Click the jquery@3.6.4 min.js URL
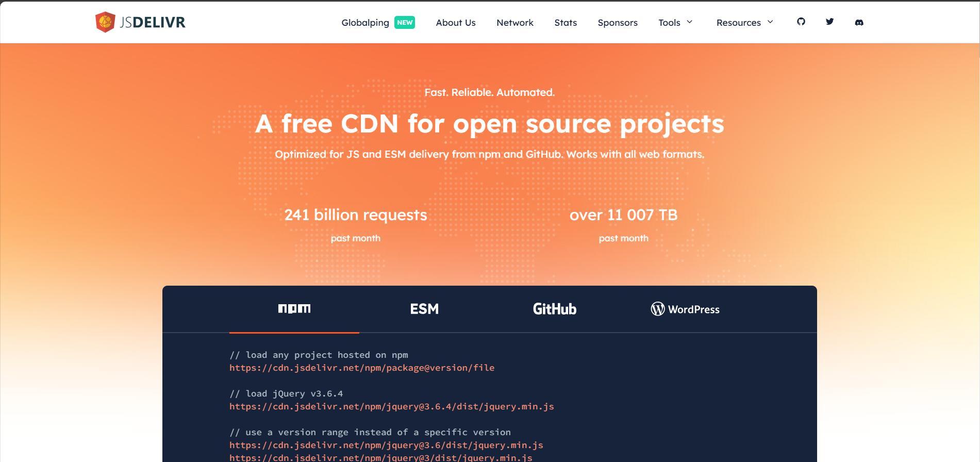 (392, 406)
